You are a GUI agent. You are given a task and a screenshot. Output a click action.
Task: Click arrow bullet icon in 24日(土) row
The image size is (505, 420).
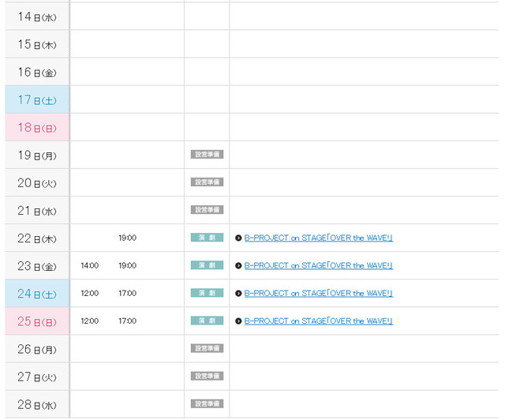pos(238,294)
